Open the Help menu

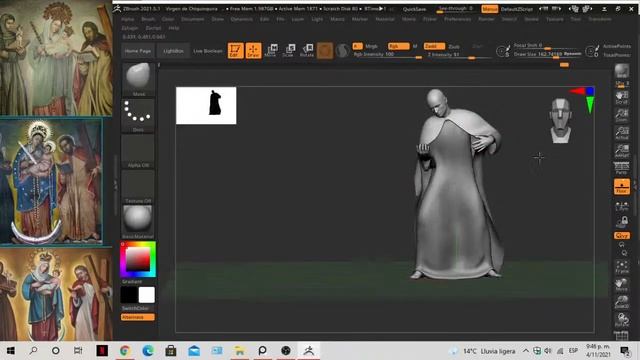(x=173, y=28)
